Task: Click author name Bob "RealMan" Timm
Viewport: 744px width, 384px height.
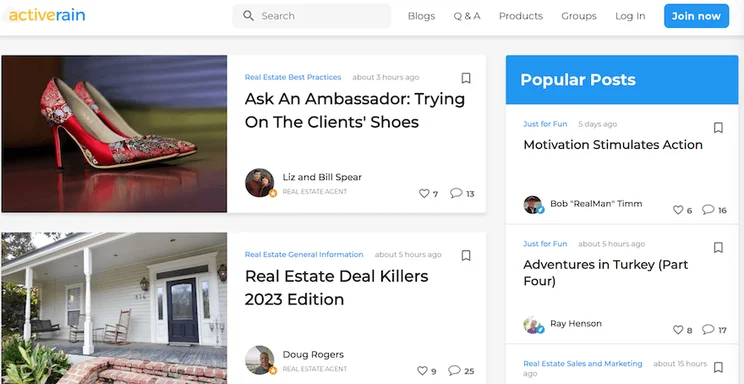Action: [596, 204]
